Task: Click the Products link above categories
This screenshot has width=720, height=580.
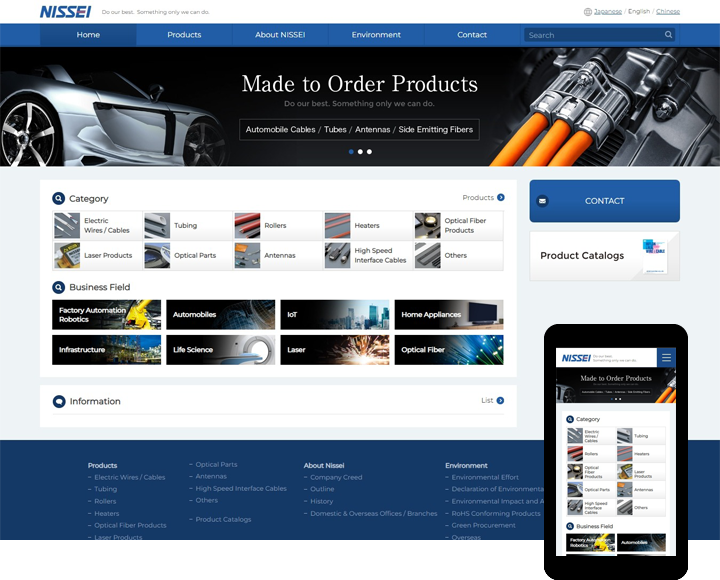Action: [478, 197]
